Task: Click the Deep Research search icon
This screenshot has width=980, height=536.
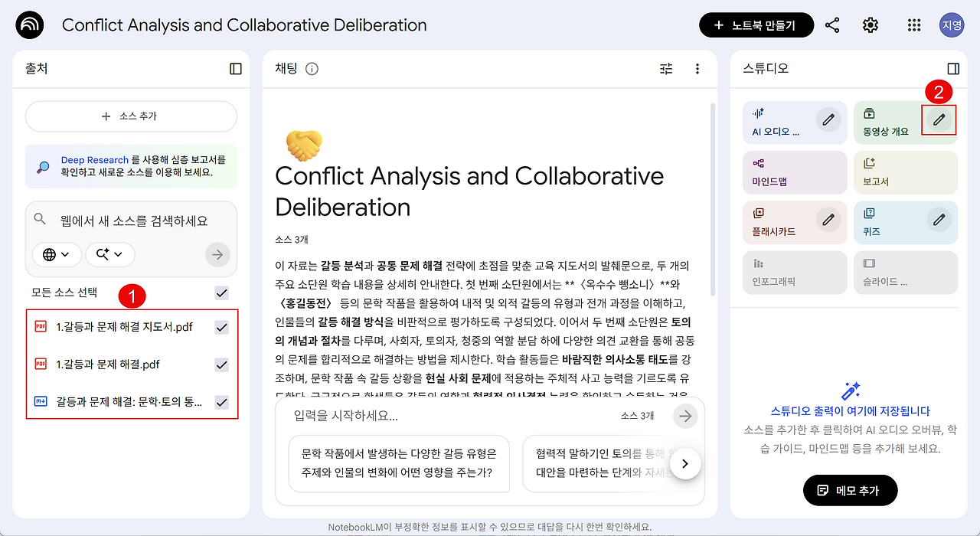Action: coord(44,167)
